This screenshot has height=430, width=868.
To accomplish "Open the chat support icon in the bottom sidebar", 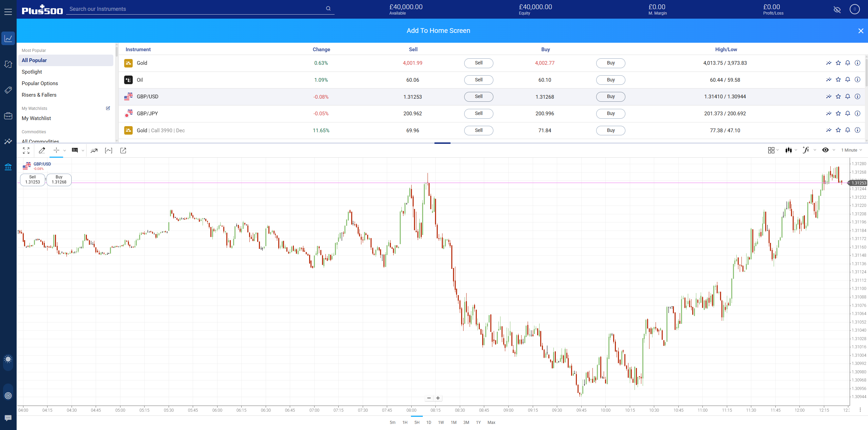I will pyautogui.click(x=8, y=418).
